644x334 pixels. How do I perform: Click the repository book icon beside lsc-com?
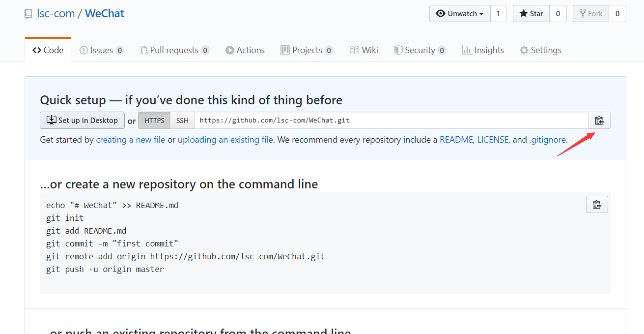[28, 14]
